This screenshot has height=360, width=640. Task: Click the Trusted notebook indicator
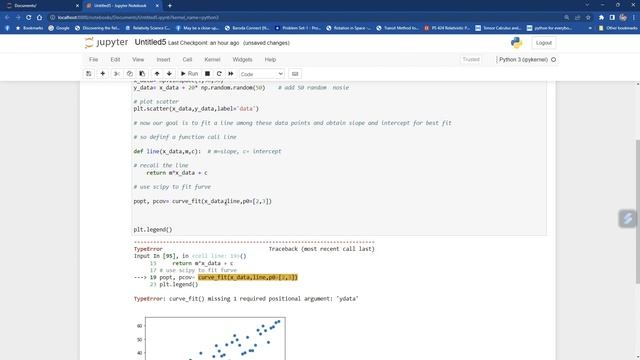471,60
